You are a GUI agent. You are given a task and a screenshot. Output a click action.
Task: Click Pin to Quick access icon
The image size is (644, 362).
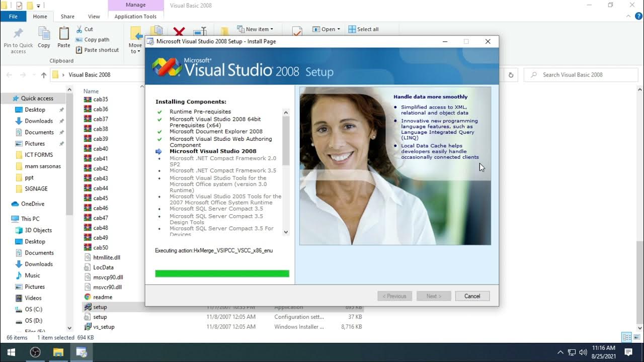click(18, 33)
